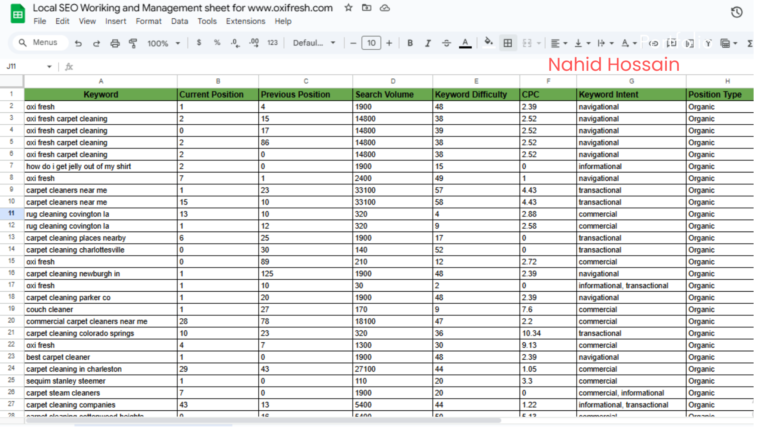The height and width of the screenshot is (432, 768).
Task: Format as percent
Action: pos(217,43)
